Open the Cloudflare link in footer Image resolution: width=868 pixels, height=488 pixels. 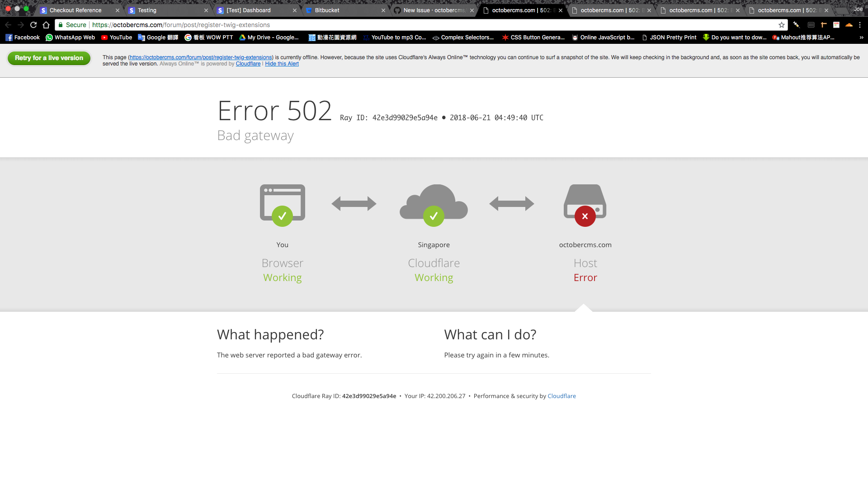[x=561, y=396]
